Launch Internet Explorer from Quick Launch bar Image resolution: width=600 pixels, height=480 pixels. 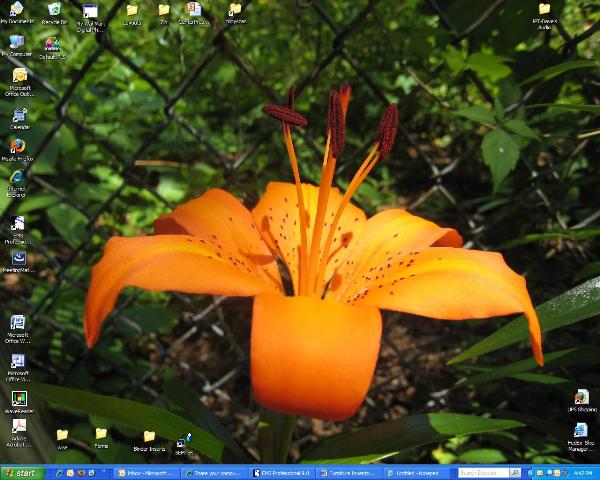coord(59,473)
